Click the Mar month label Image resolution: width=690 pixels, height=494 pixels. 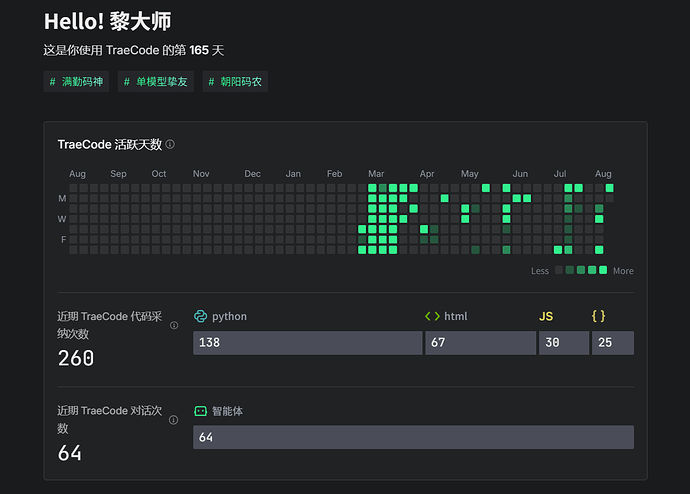pyautogui.click(x=376, y=174)
